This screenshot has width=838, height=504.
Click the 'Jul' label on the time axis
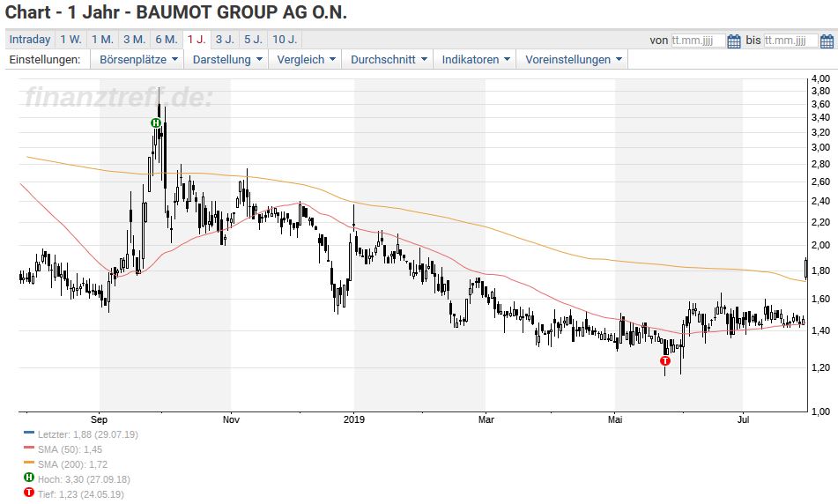pos(743,419)
